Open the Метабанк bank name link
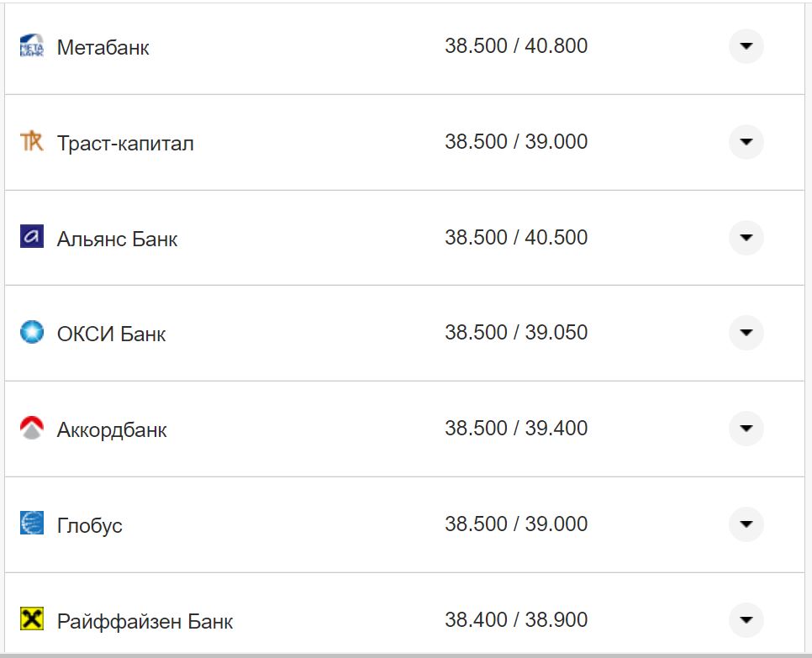812x658 pixels. pos(103,48)
